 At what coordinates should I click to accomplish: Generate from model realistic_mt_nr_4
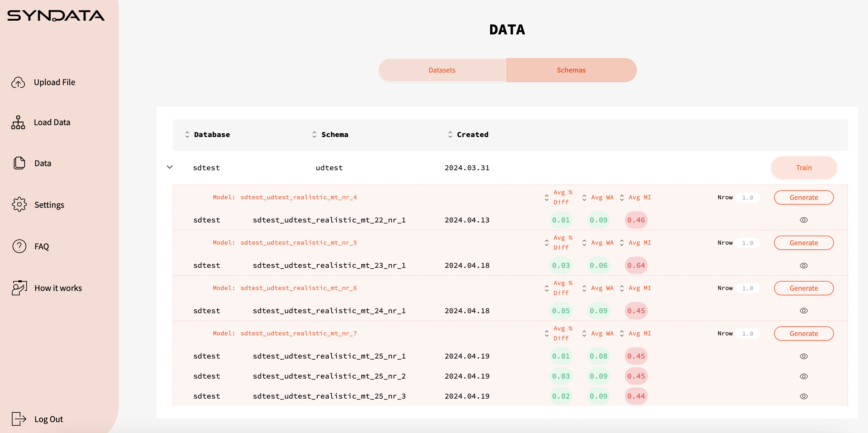(803, 197)
